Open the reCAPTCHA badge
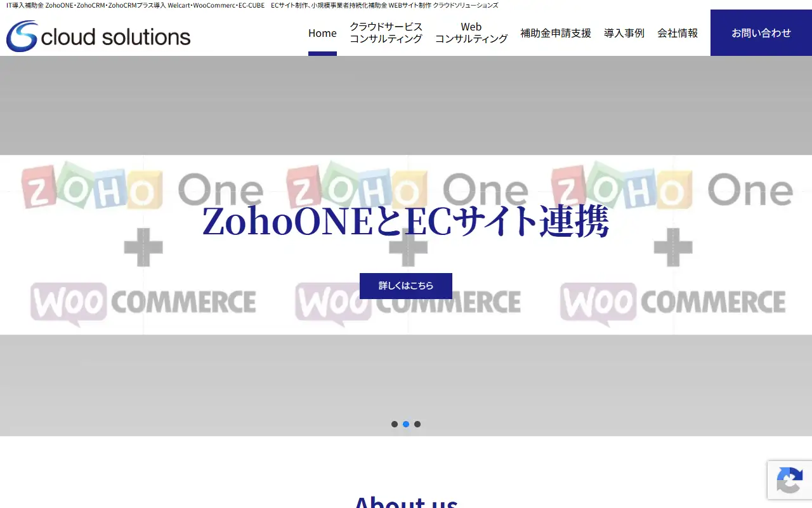This screenshot has width=812, height=508. (790, 480)
